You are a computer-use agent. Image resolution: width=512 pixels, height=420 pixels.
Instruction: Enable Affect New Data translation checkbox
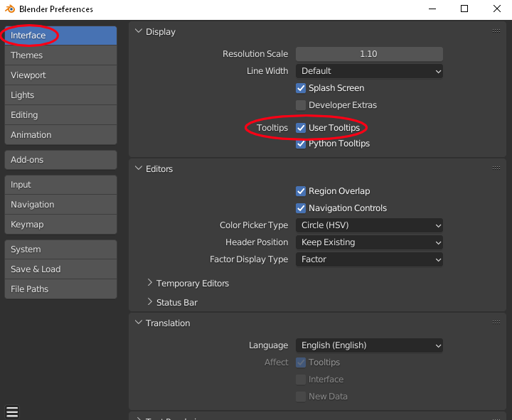pyautogui.click(x=301, y=396)
